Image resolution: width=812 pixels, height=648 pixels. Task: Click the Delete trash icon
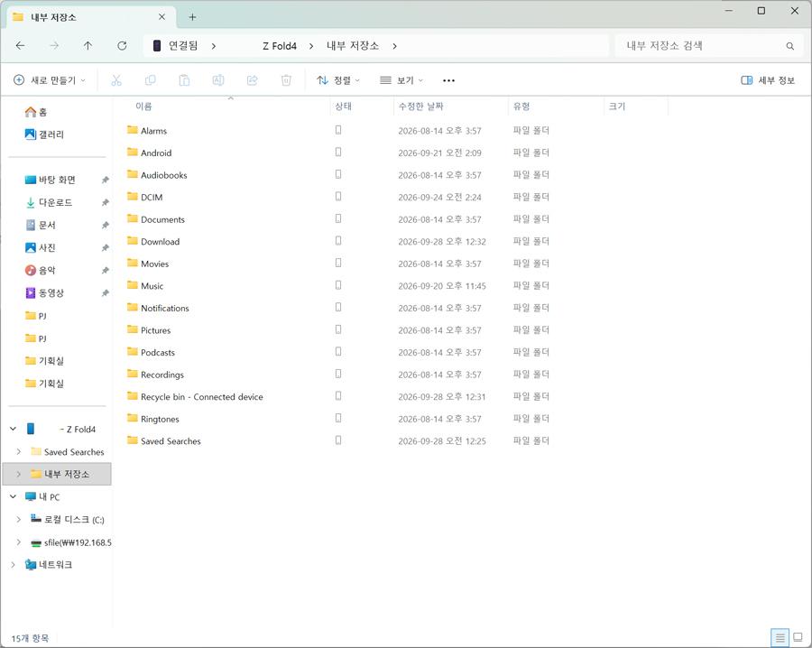(x=286, y=80)
